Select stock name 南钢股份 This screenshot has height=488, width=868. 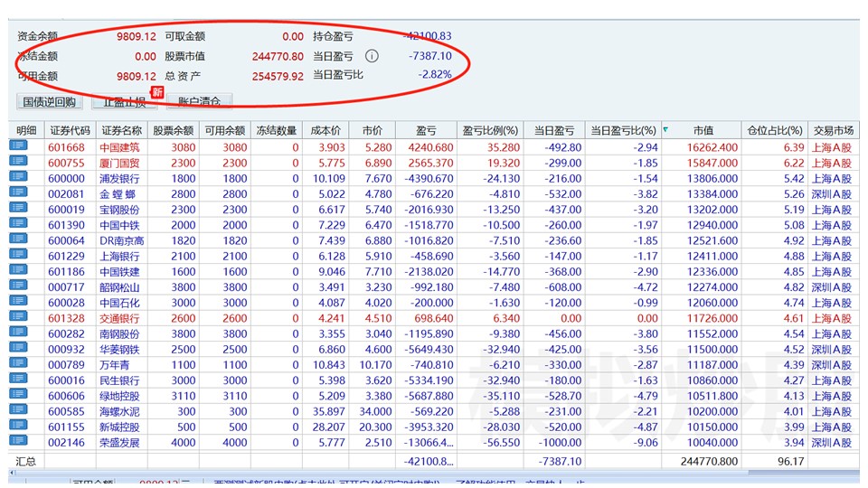click(x=119, y=333)
